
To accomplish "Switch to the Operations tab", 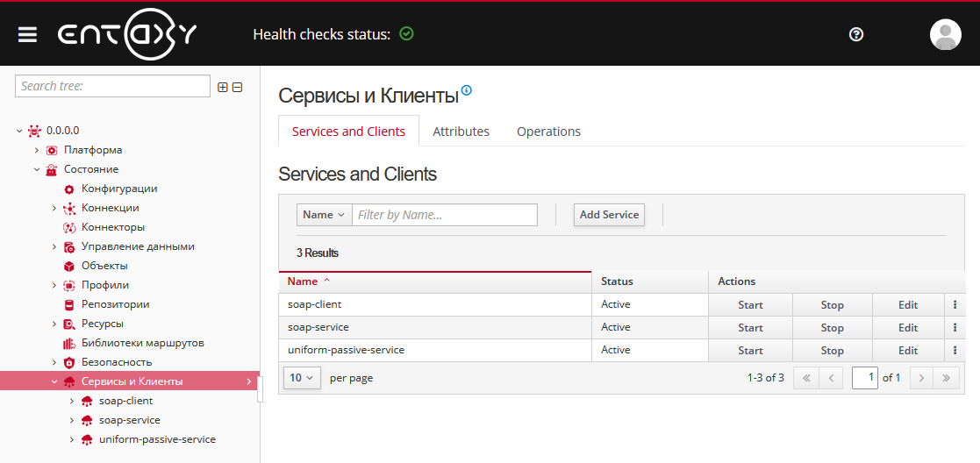I will point(548,132).
